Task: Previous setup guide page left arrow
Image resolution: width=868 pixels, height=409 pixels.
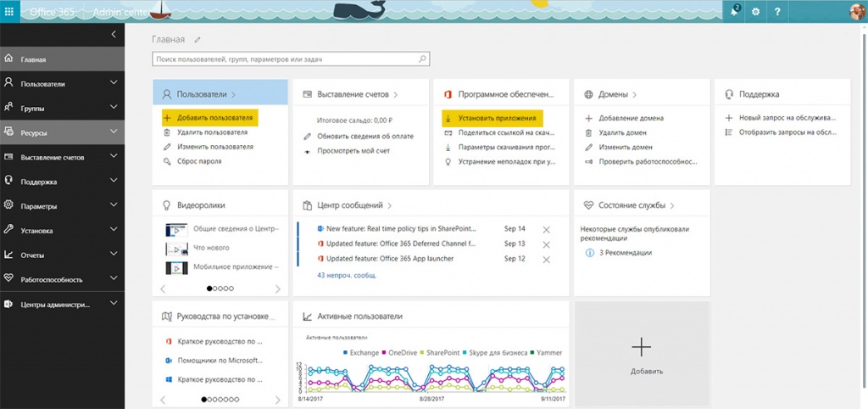Action: (163, 399)
